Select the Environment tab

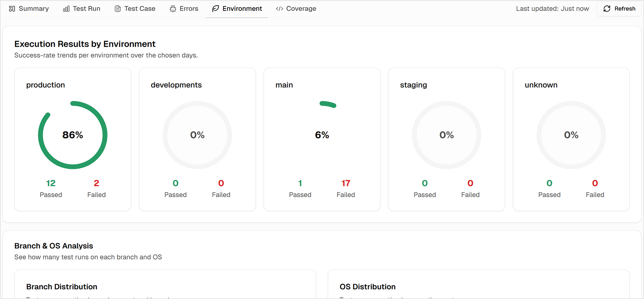point(237,9)
